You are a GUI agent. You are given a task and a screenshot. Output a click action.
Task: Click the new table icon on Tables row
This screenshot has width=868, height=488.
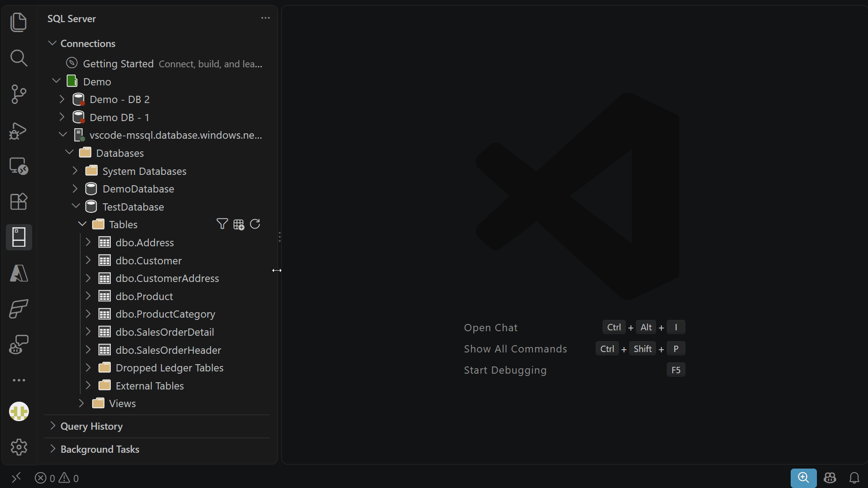[239, 225]
